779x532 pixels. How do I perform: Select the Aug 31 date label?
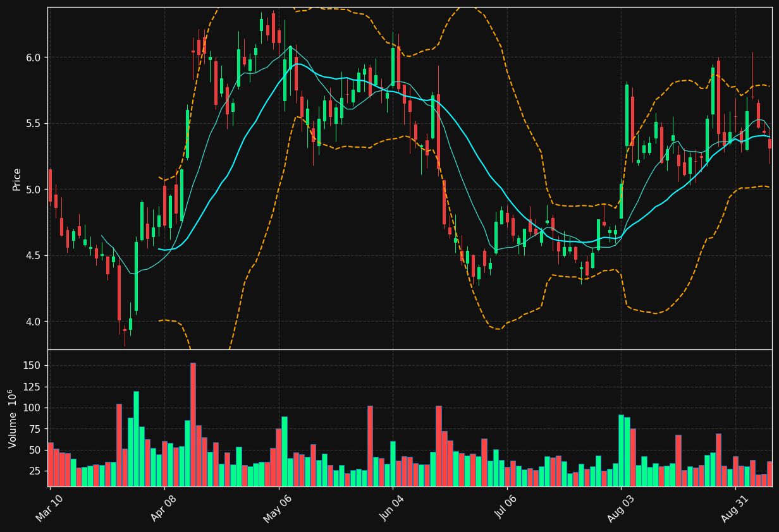point(735,507)
